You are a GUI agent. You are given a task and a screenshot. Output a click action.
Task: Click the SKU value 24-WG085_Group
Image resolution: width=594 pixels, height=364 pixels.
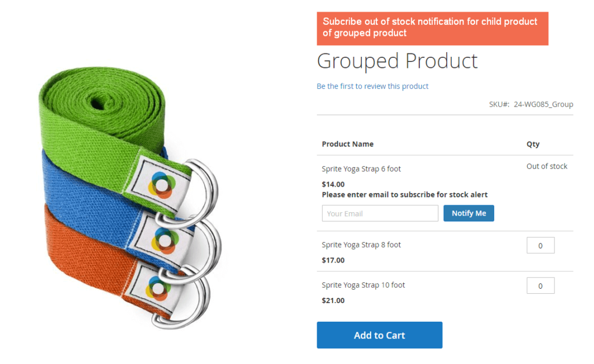pos(543,104)
